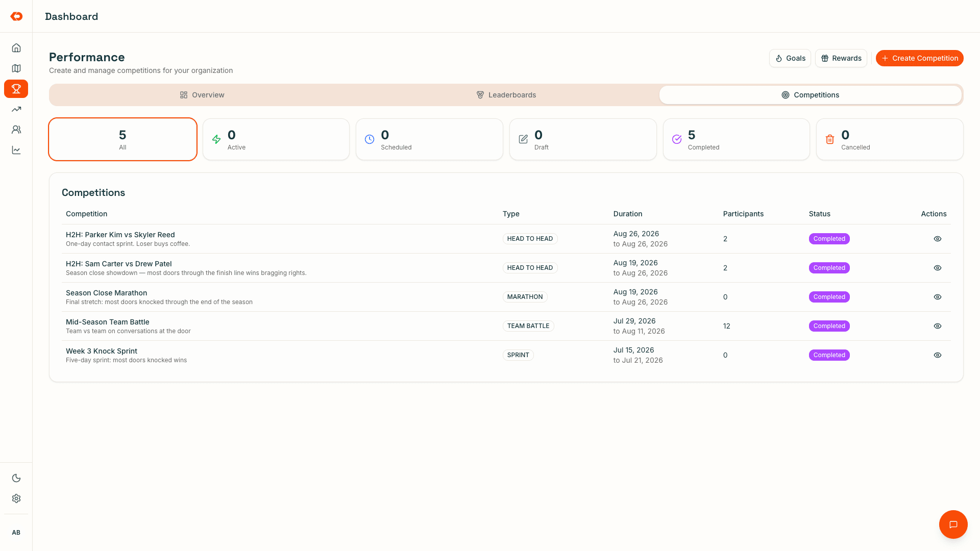This screenshot has height=551, width=980.
Task: Click the pencil Draft icon
Action: point(523,139)
